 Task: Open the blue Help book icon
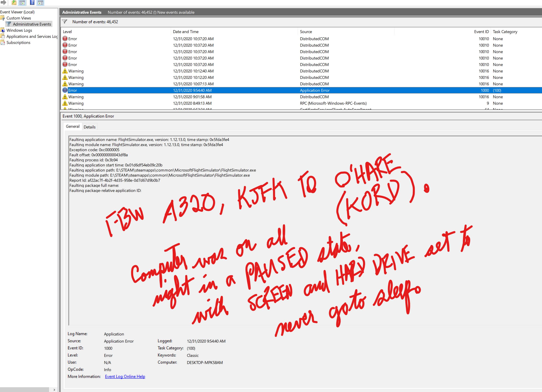[32, 3]
